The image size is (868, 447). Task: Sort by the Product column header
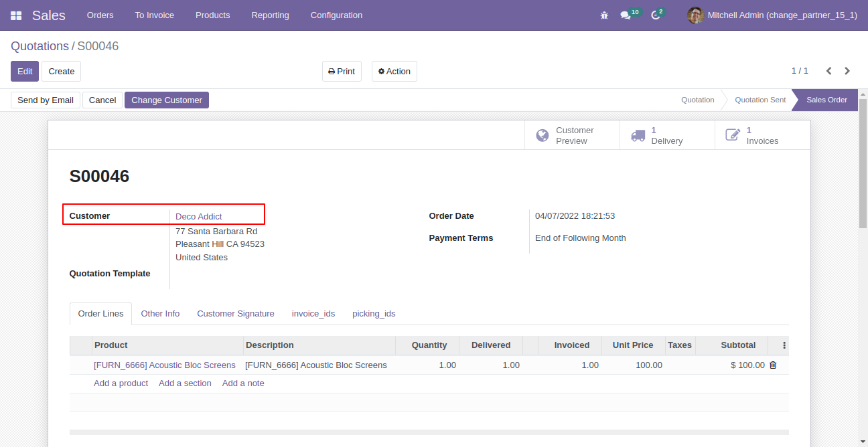[167, 345]
